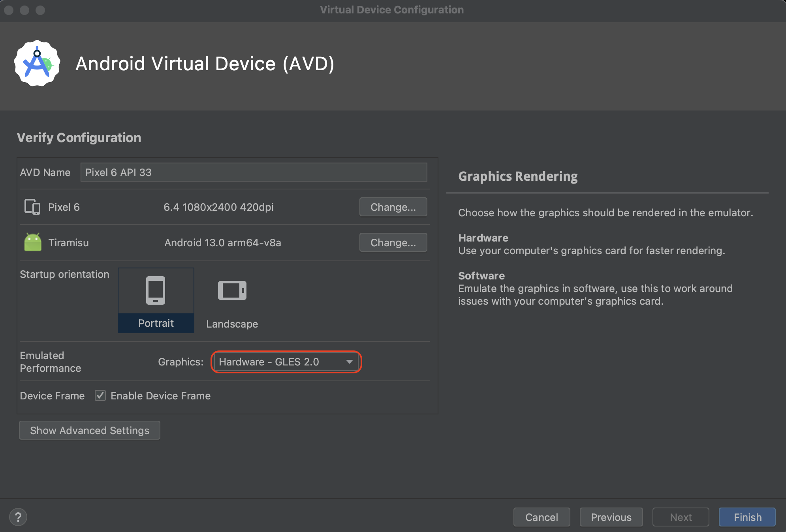Image resolution: width=786 pixels, height=532 pixels.
Task: Select the Portrait phone icon
Action: [x=156, y=290]
